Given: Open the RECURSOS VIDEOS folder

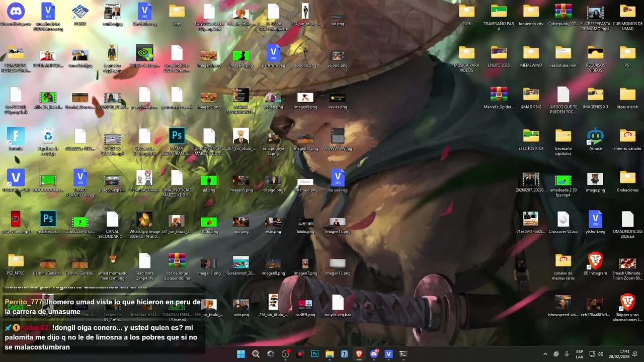Looking at the screenshot, I should click(x=595, y=59).
